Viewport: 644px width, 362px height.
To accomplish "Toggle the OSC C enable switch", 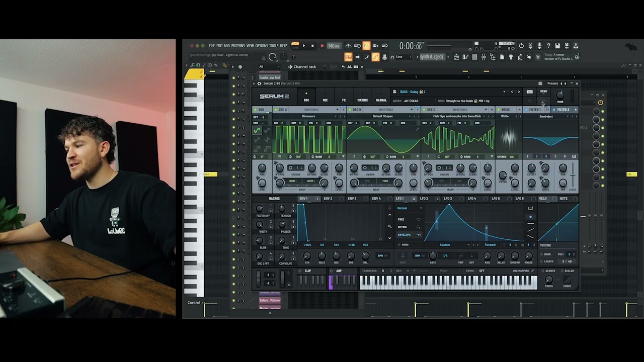I will click(425, 110).
